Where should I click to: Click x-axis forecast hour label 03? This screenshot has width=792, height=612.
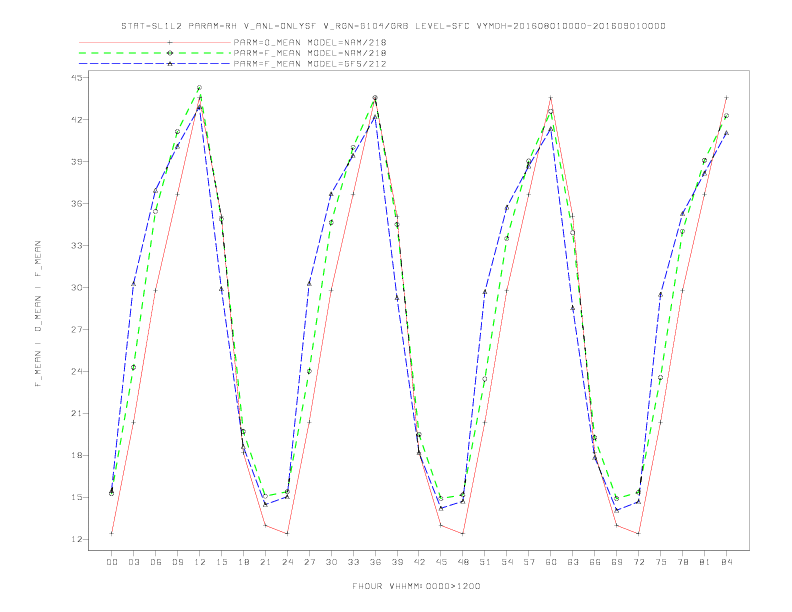tap(133, 562)
